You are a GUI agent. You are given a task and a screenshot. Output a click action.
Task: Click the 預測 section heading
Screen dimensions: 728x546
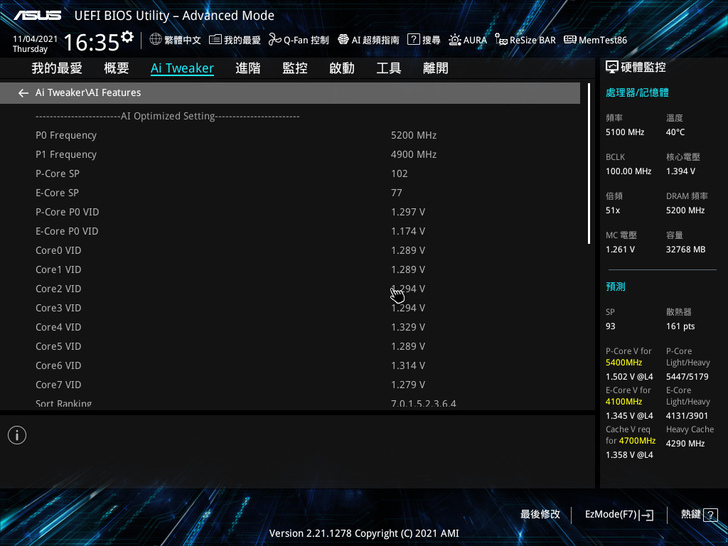(615, 286)
